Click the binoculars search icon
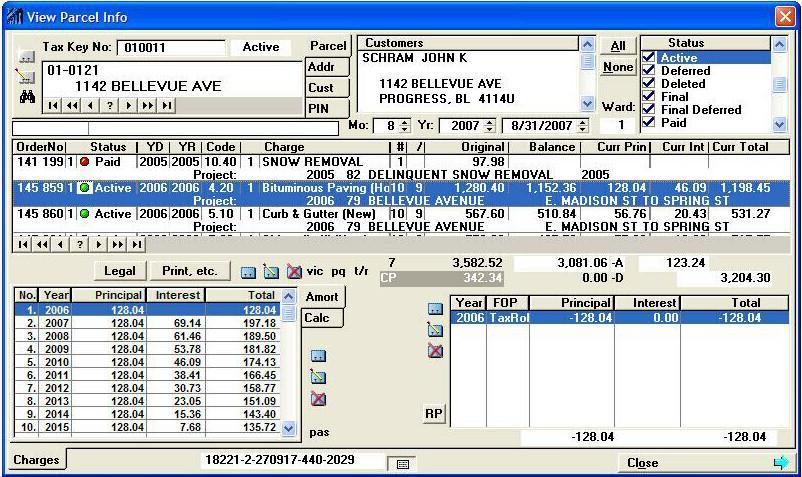802x477 pixels. 26,98
